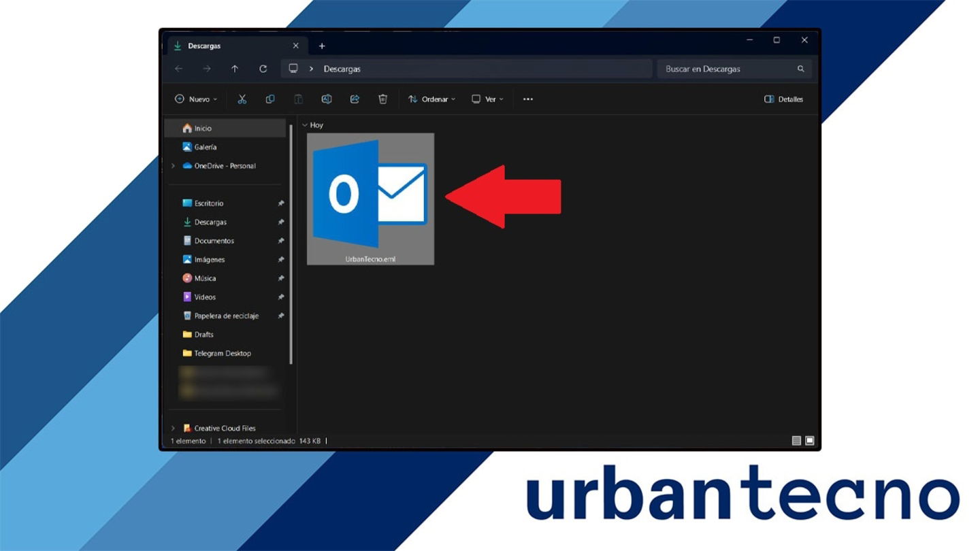Click the Delete trash icon
Image resolution: width=980 pixels, height=551 pixels.
(382, 99)
